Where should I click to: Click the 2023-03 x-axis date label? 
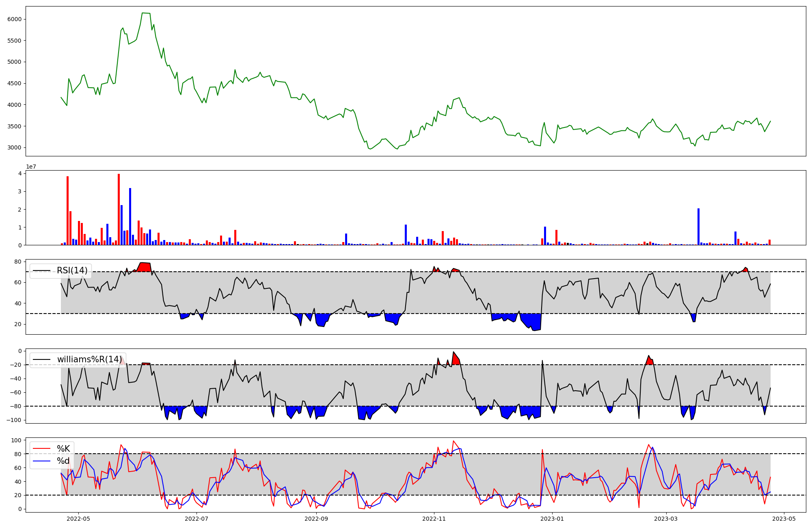click(x=666, y=519)
